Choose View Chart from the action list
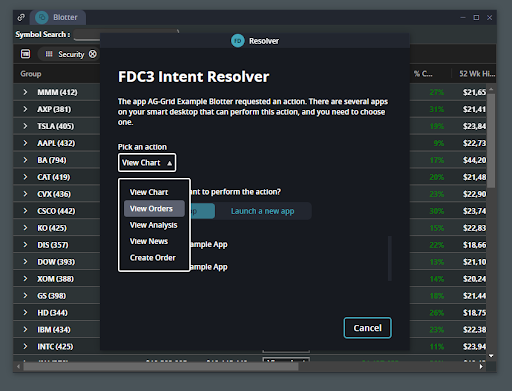 click(x=149, y=192)
